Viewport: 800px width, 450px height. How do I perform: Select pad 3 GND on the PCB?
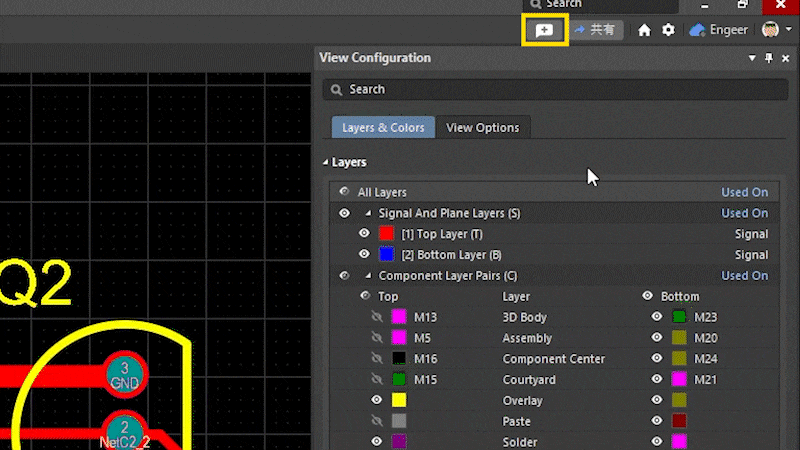(x=125, y=374)
